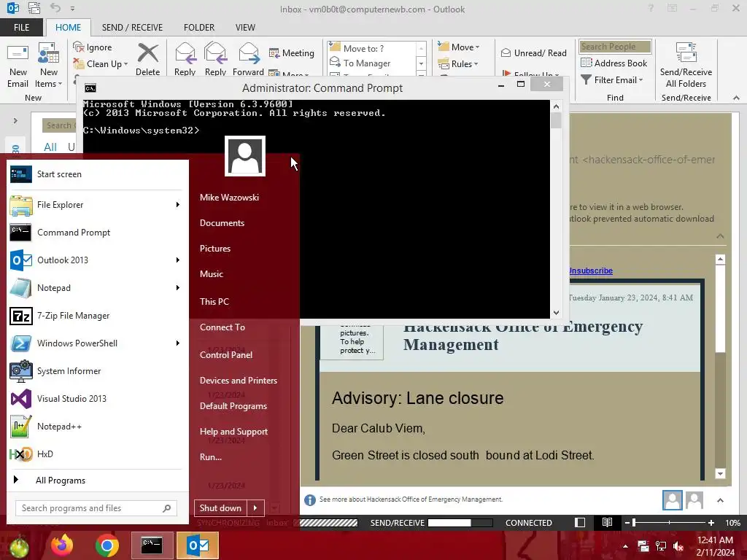Open Notepad submenu arrow in Start menu
This screenshot has width=747, height=560.
pyautogui.click(x=178, y=287)
